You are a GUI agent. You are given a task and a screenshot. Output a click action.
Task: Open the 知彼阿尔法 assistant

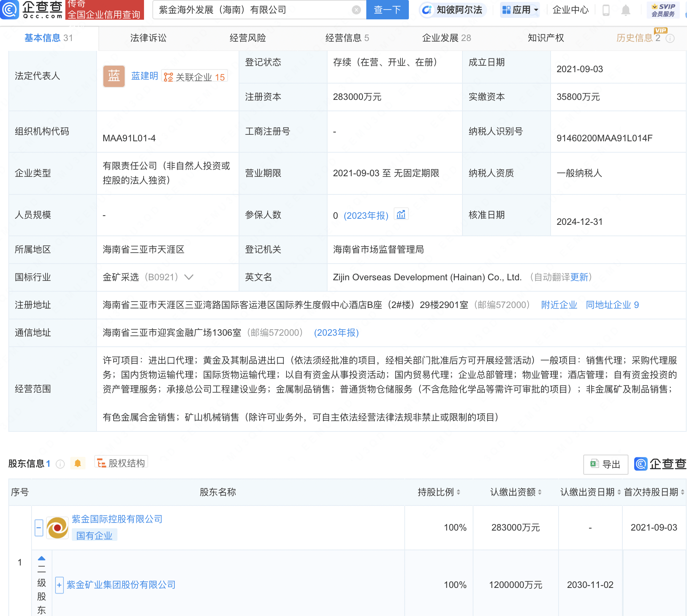coord(452,10)
